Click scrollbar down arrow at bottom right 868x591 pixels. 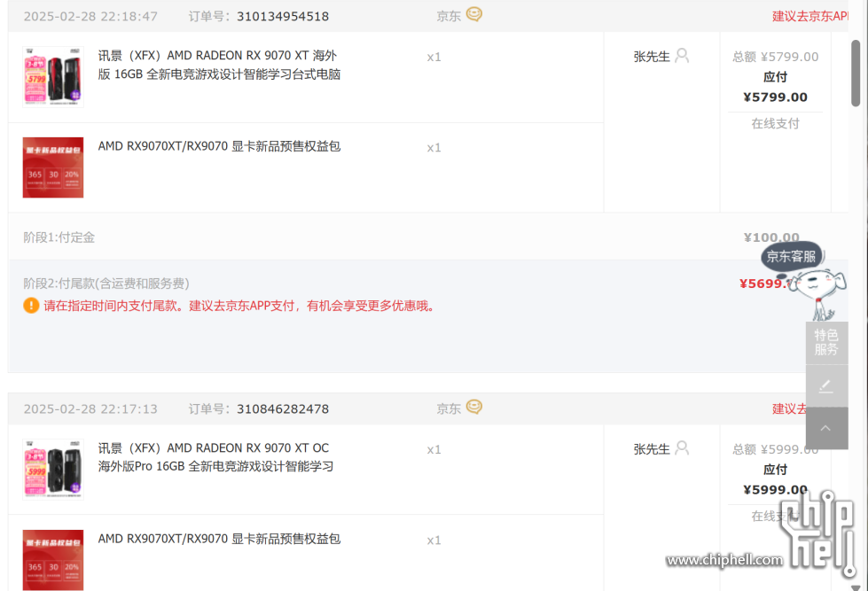point(856,587)
